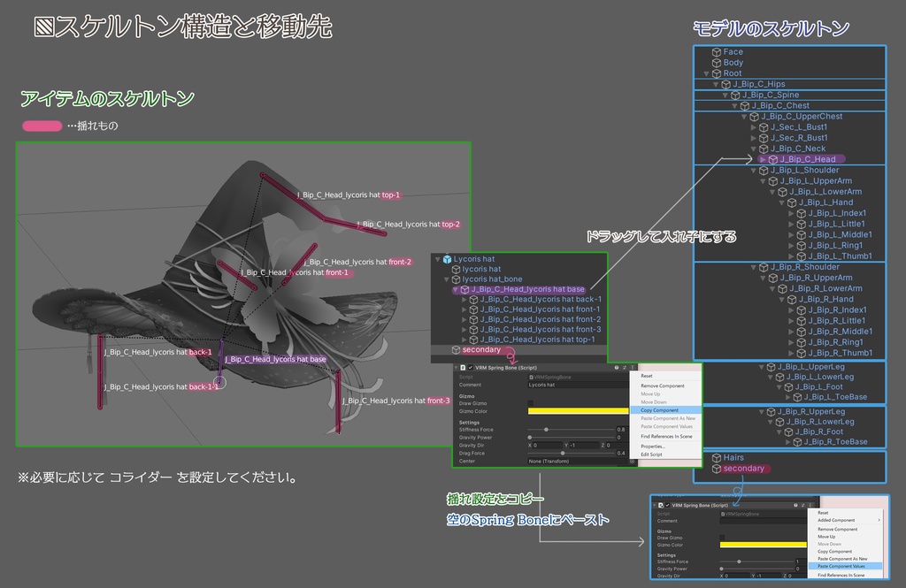Click Edit Script on the component menu

[x=650, y=454]
